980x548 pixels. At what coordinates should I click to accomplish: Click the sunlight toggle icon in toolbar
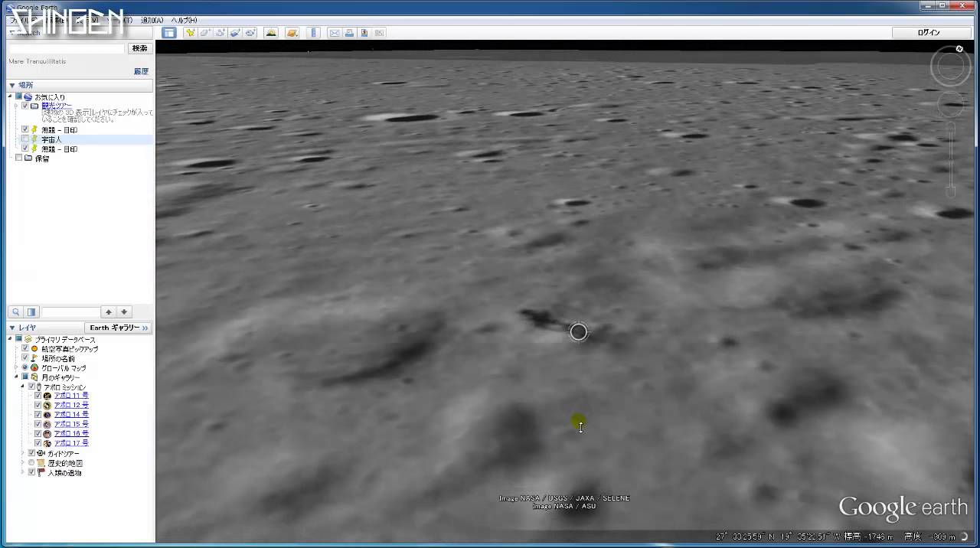271,33
